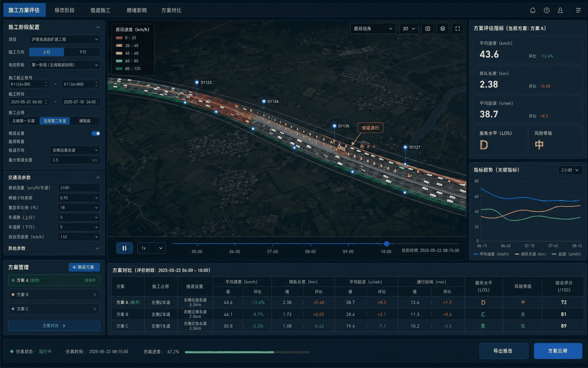Click the 新建方案 button
This screenshot has height=368, width=588.
pos(84,267)
